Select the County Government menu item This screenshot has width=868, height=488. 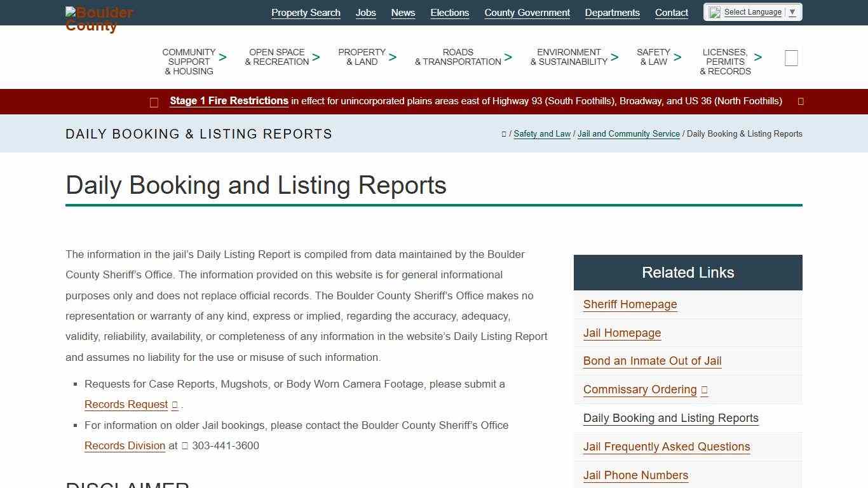click(x=527, y=13)
